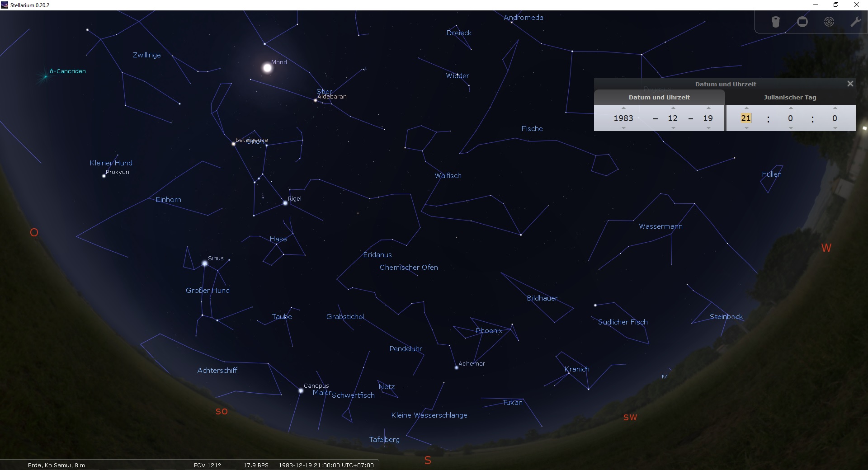Toggle the Telrad sight icon

coord(829,22)
